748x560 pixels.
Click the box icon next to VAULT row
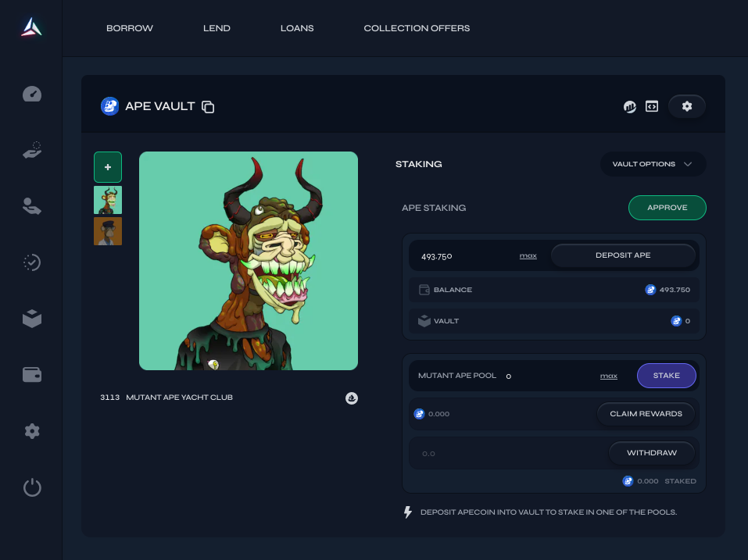[x=424, y=321]
